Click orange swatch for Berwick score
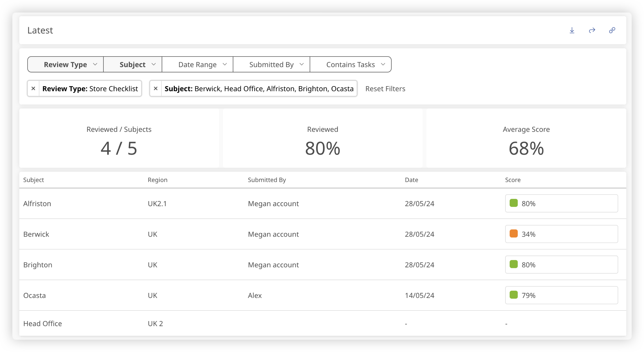 [x=513, y=234]
